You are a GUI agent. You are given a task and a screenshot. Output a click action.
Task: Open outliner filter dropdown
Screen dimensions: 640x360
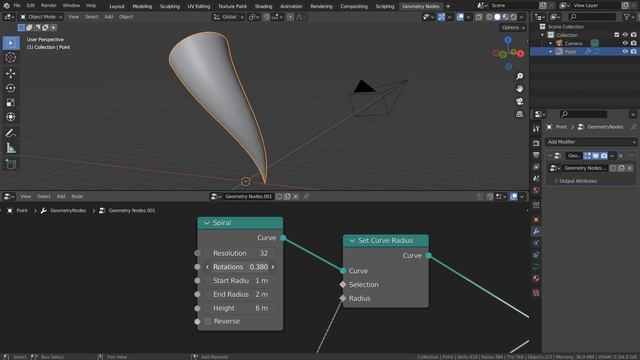click(x=629, y=17)
